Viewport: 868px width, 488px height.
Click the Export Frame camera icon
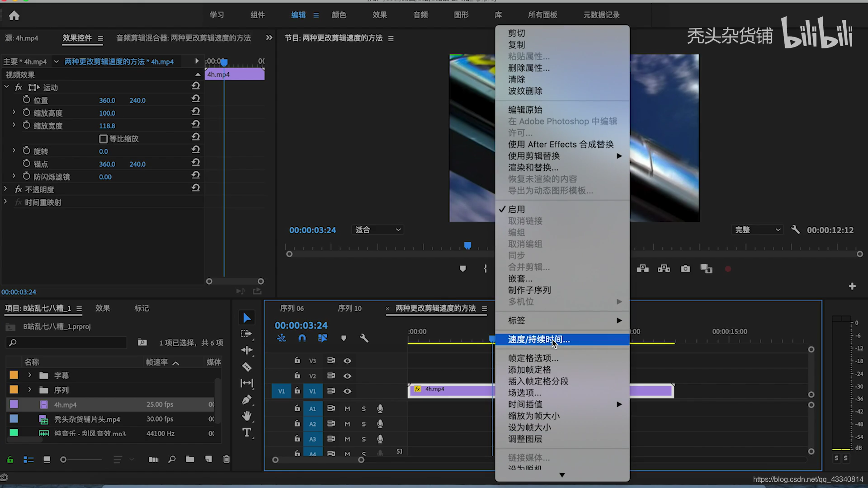click(685, 269)
